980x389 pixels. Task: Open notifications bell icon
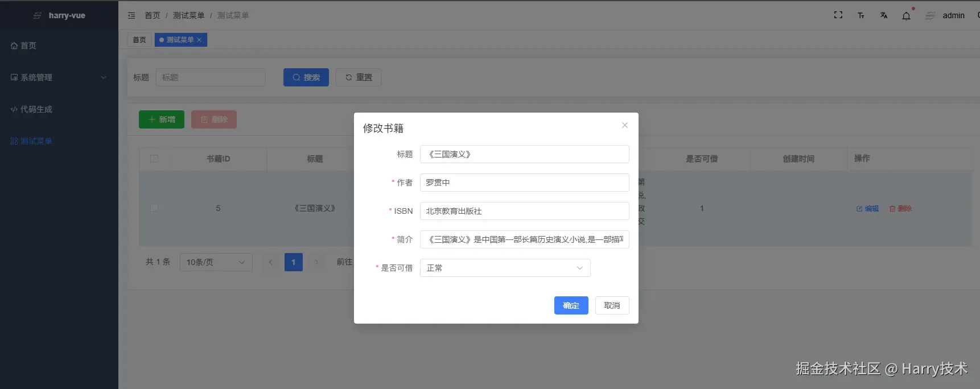click(907, 15)
